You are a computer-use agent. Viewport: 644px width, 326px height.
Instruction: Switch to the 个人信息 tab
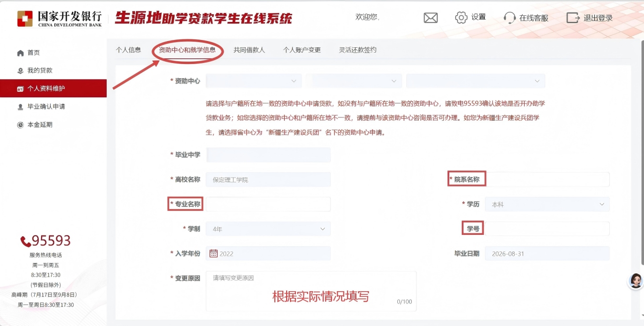[x=128, y=50]
